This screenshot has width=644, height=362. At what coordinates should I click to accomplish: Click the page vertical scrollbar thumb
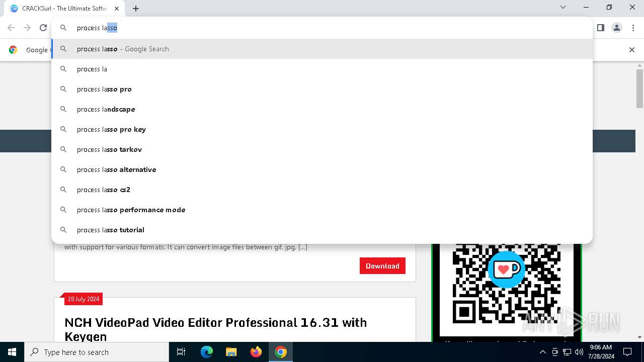click(639, 88)
